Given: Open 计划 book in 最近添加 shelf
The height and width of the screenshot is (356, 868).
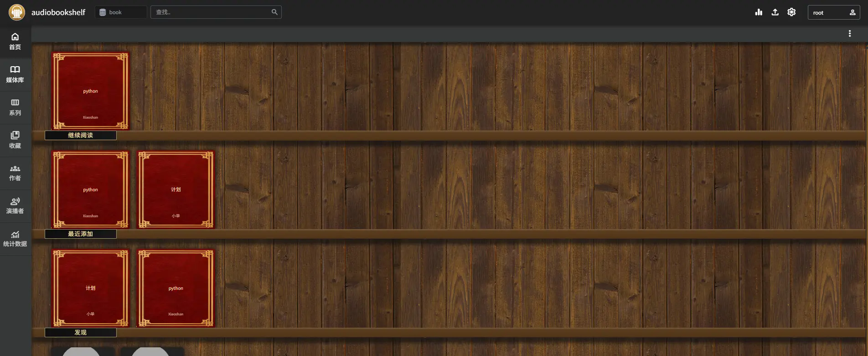Looking at the screenshot, I should click(x=176, y=189).
